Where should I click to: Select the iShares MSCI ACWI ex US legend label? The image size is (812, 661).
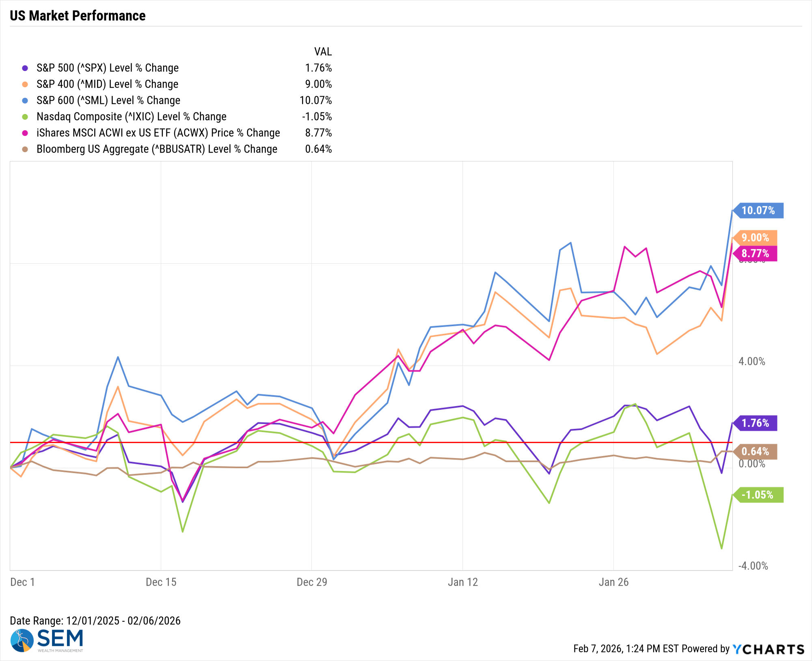coord(158,133)
